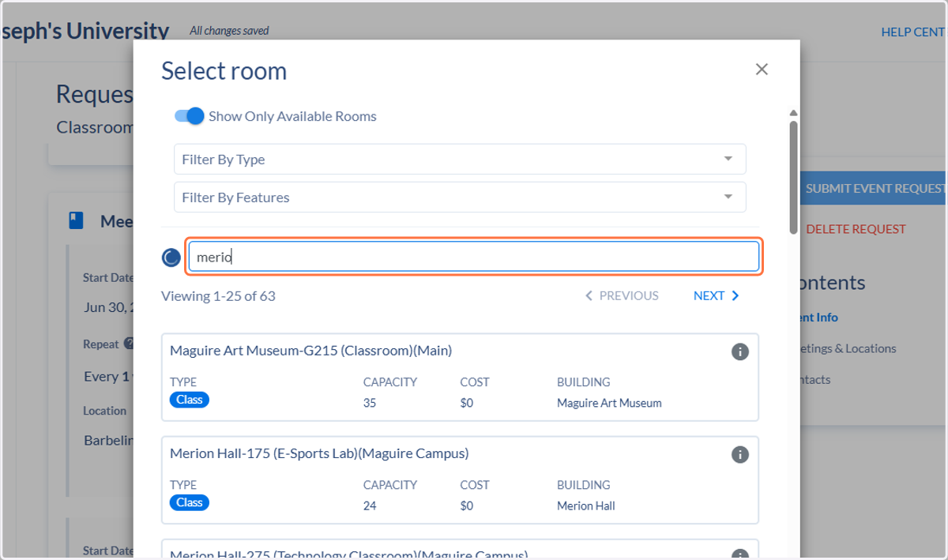Select Merion Hall-275 (Technology Classroom) room
This screenshot has height=560, width=948.
click(460, 550)
